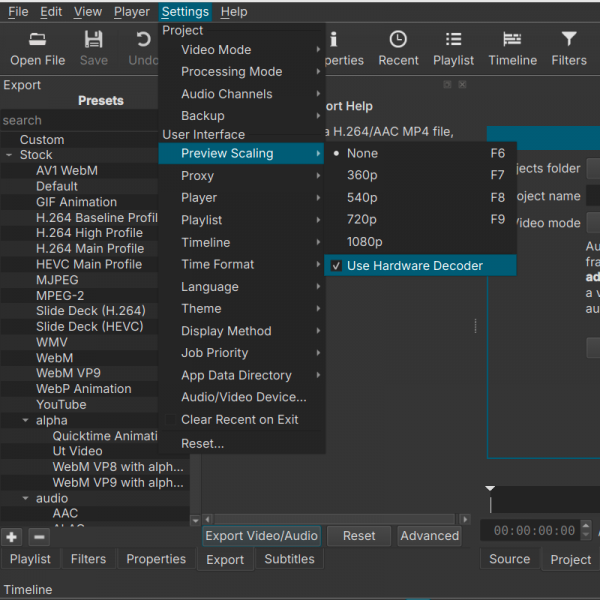Switch to the Subtitles tab
600x600 pixels.
[289, 559]
